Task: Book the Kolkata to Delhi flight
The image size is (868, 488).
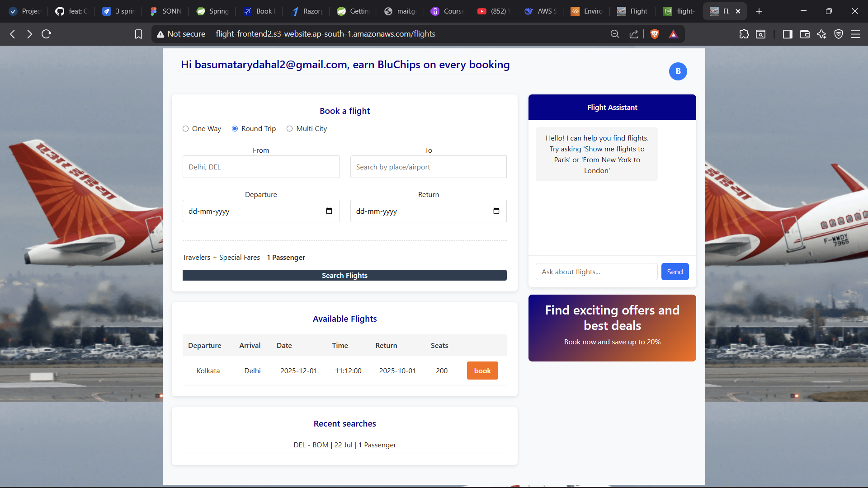Action: click(482, 371)
